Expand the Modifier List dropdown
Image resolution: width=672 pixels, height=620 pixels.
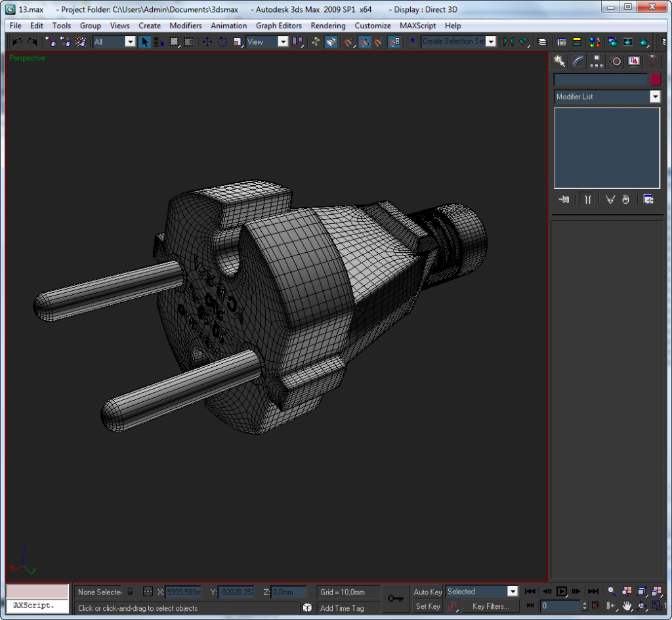click(x=654, y=97)
